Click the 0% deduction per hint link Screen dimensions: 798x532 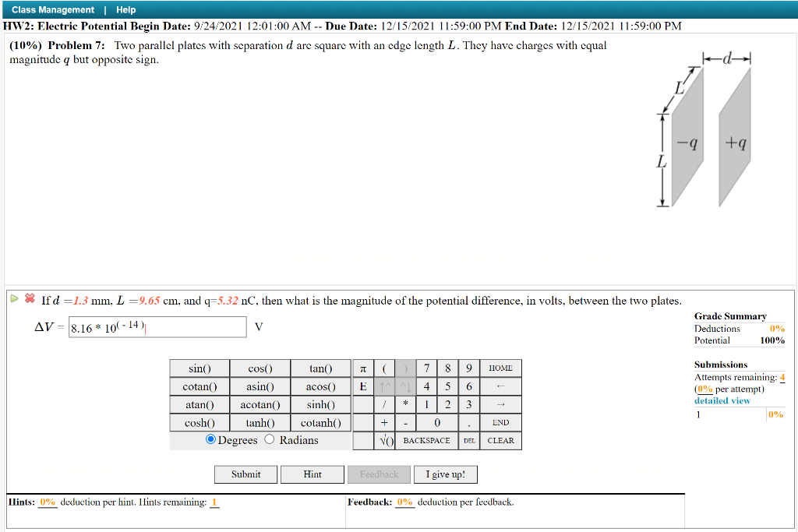click(x=48, y=502)
